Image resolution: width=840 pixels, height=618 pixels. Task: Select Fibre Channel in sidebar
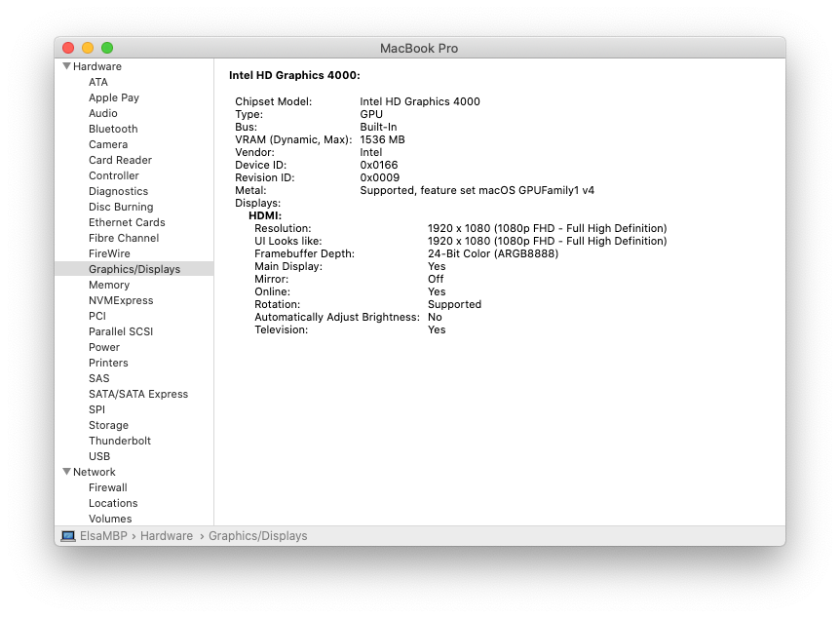(x=124, y=238)
